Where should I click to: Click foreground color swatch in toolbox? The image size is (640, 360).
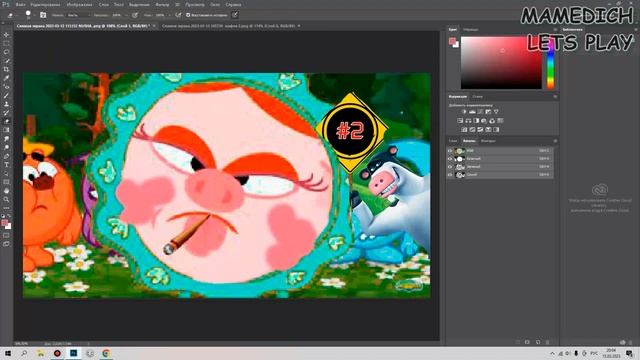coord(4,222)
